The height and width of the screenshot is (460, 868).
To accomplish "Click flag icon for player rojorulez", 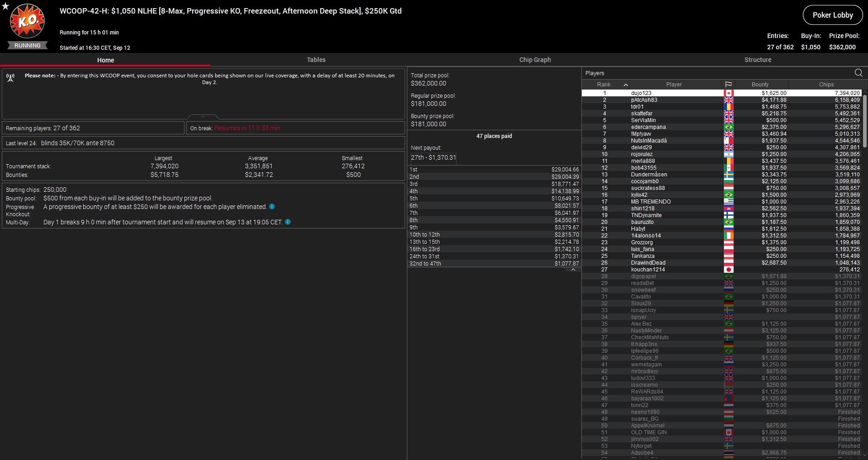I will point(728,154).
